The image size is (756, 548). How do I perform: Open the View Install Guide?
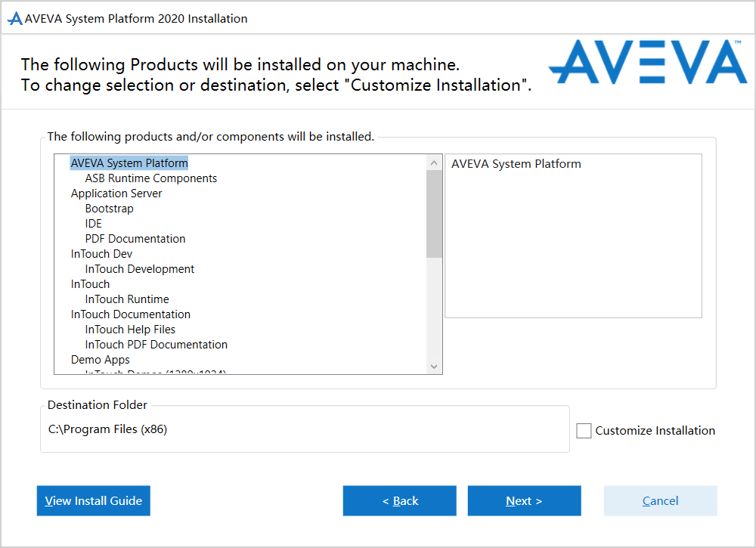pos(93,501)
